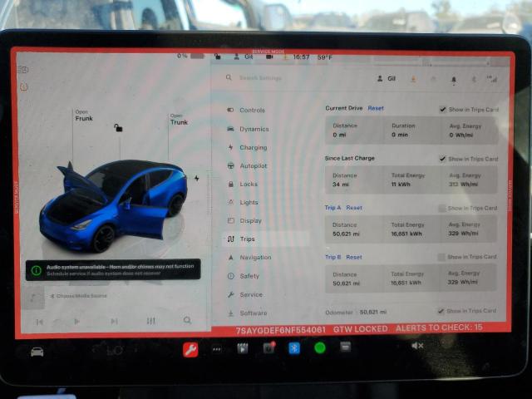This screenshot has height=399, width=532.
Task: Tap the unlock padlock above the car
Action: coord(118,127)
